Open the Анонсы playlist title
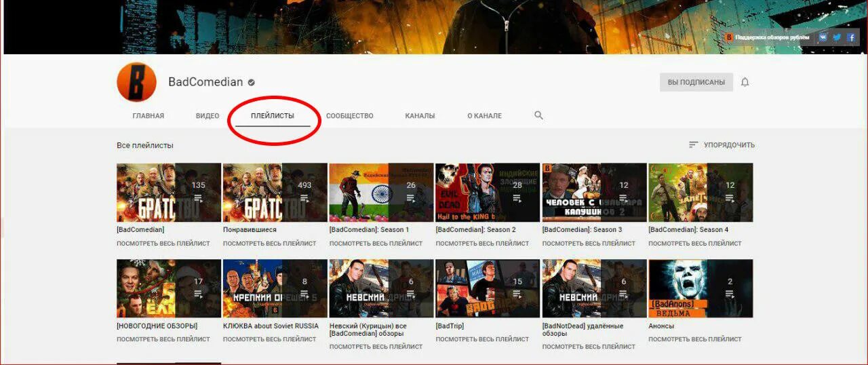 (662, 326)
